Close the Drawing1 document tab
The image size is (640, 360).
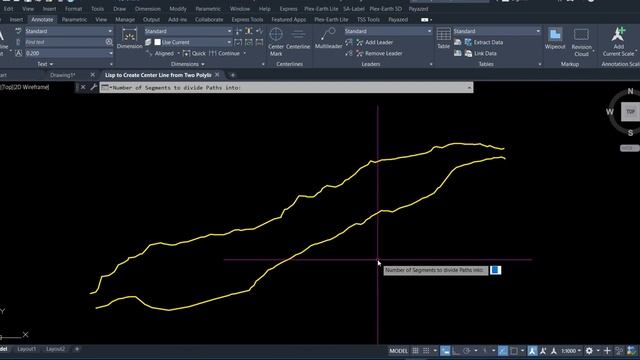[93, 75]
